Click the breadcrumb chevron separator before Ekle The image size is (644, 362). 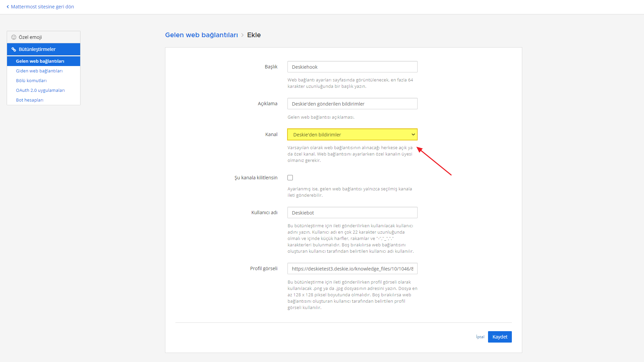click(242, 35)
